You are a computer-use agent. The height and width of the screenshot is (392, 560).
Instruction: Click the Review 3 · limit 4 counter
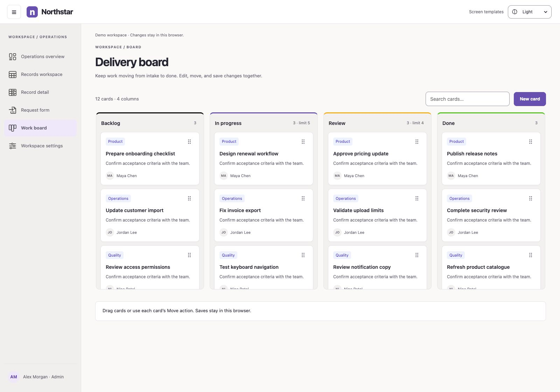415,123
